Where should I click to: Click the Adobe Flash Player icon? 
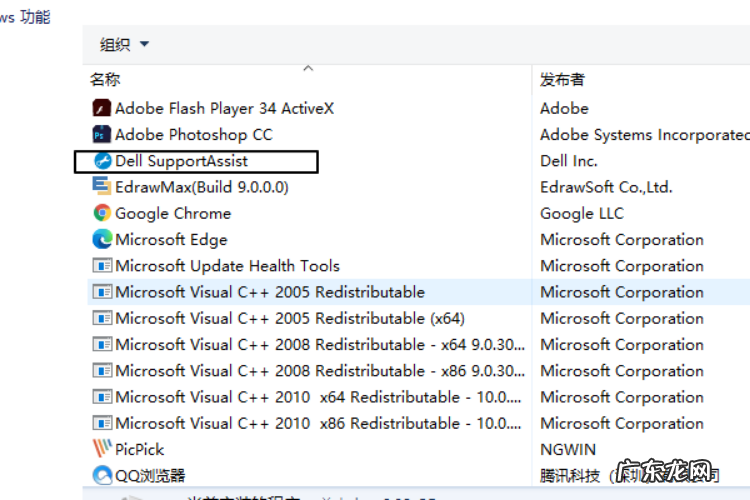point(101,108)
